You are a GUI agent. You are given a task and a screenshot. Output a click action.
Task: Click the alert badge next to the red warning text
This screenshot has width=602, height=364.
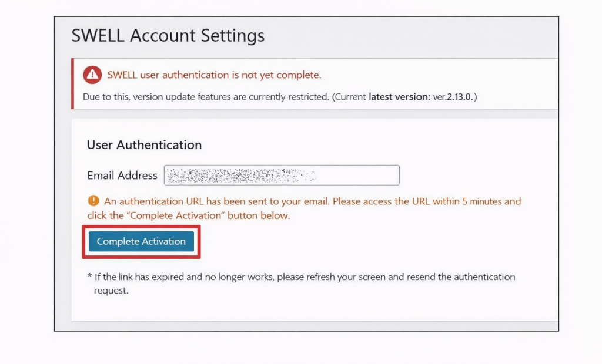coord(93,75)
